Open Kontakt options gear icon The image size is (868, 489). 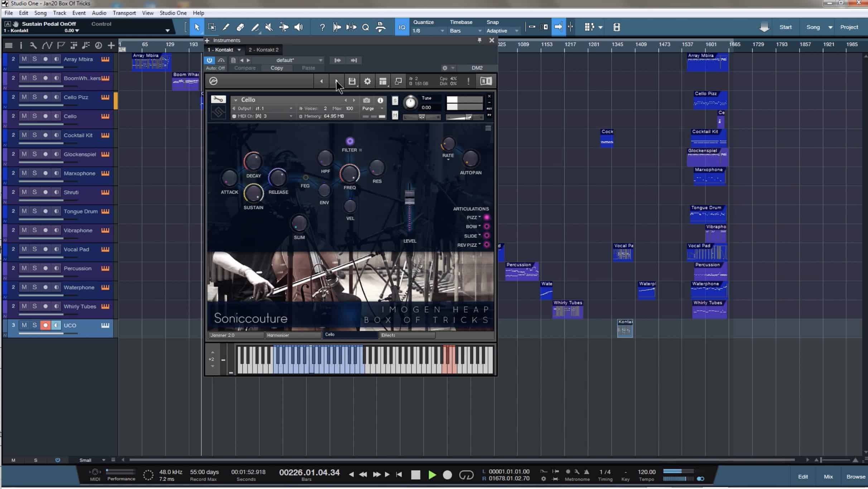click(x=367, y=81)
